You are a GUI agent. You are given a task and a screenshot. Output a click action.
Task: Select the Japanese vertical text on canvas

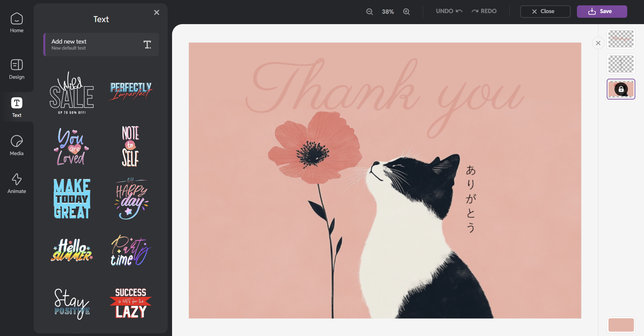coord(471,199)
